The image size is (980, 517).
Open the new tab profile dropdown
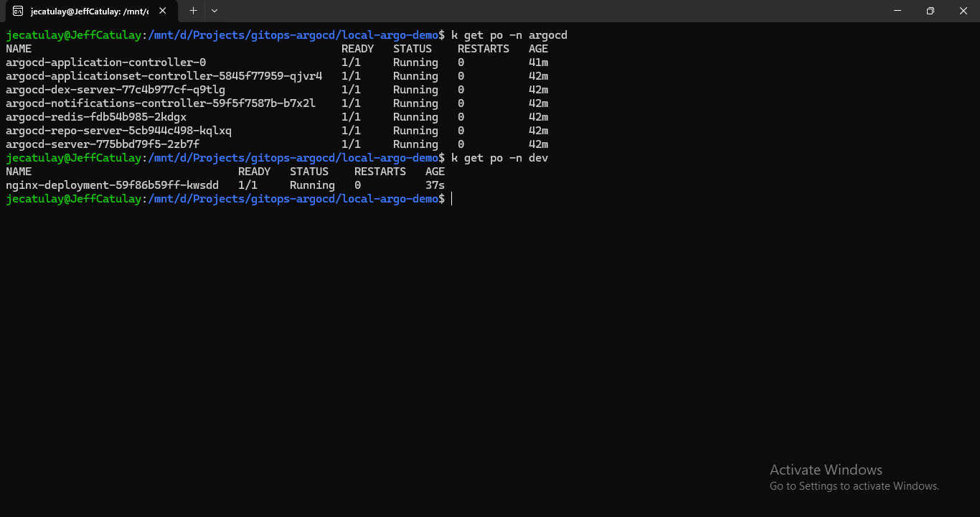pyautogui.click(x=215, y=11)
